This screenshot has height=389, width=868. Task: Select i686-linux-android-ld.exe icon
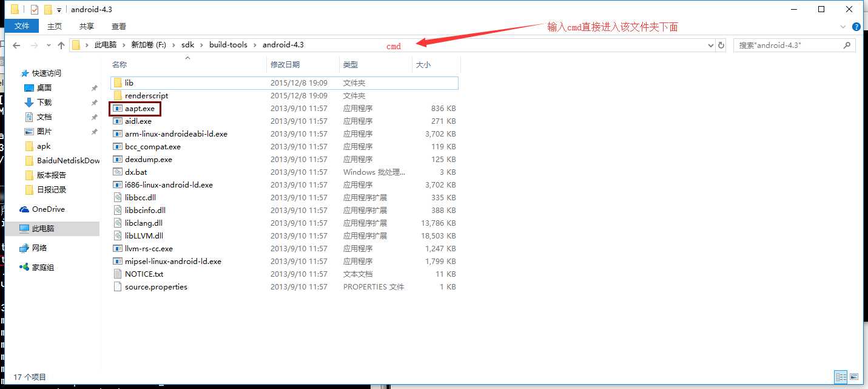pos(118,184)
